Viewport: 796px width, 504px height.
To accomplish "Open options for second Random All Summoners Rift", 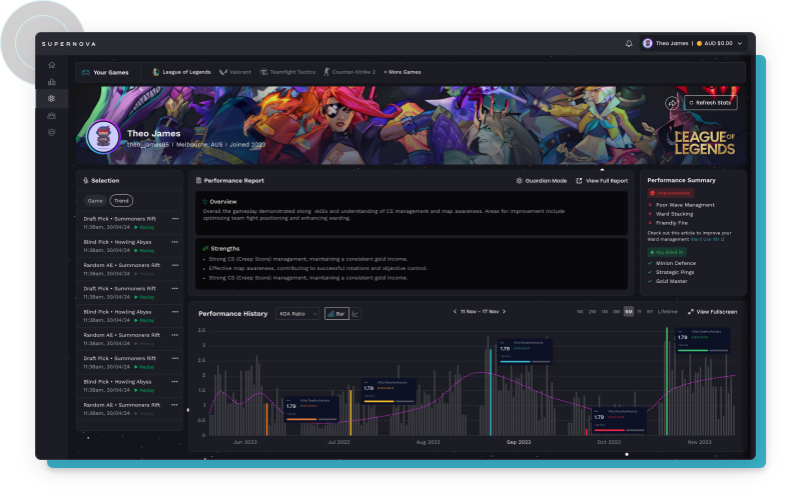I will tap(175, 335).
